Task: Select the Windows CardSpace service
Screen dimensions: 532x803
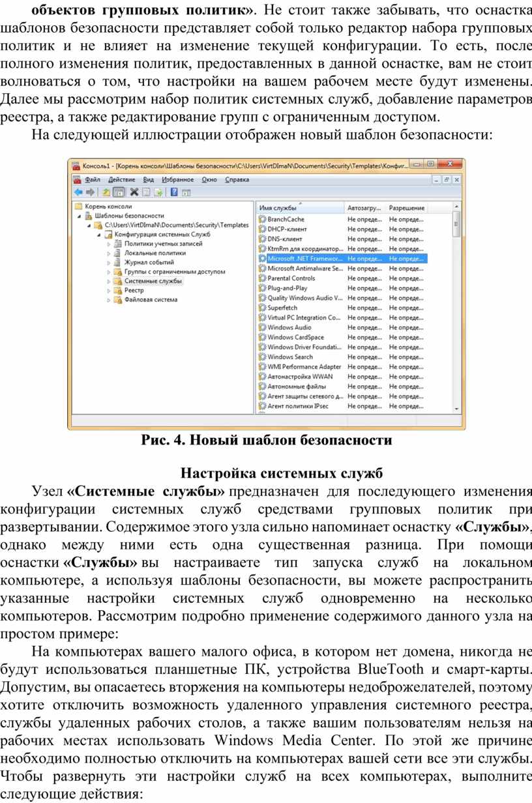Action: coord(342,338)
